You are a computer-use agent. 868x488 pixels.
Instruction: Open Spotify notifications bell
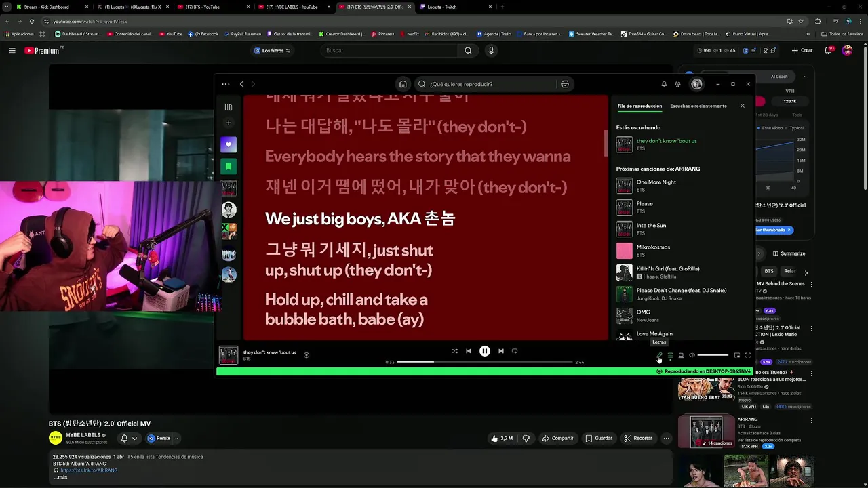pyautogui.click(x=664, y=84)
